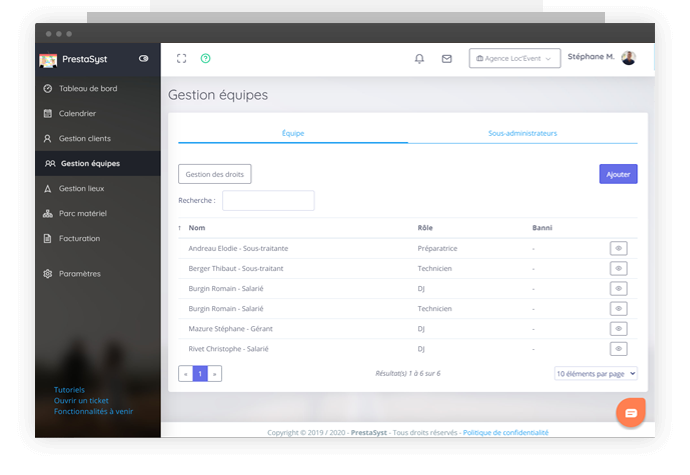The image size is (690, 475).
Task: Click Rivet Christophe - Salarié name
Action: click(228, 349)
